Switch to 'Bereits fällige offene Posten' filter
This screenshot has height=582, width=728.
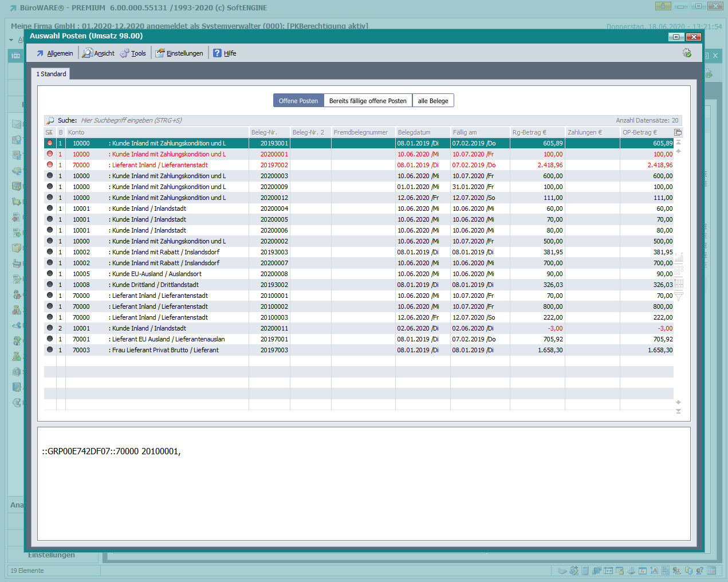click(x=368, y=101)
